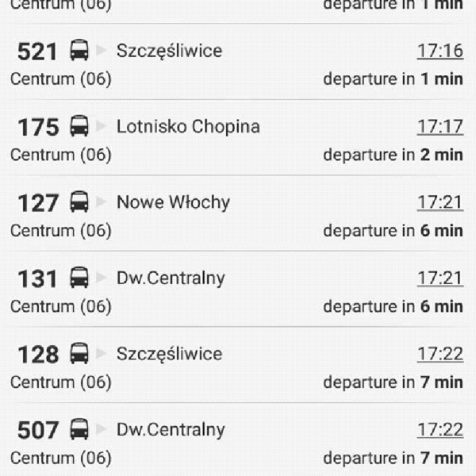The image size is (476, 476).
Task: Open the 17:22 time for line 128
Action: 440,354
